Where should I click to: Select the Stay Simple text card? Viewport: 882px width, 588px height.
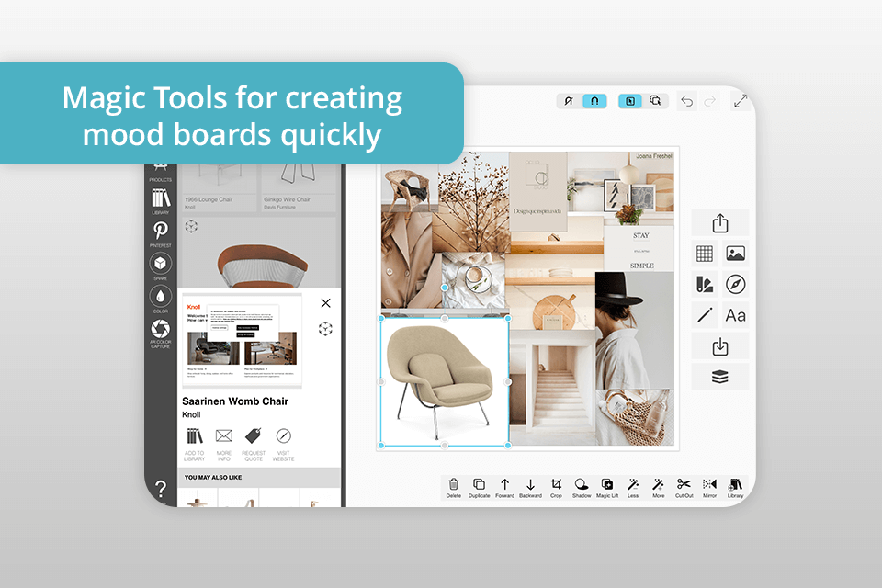click(639, 249)
